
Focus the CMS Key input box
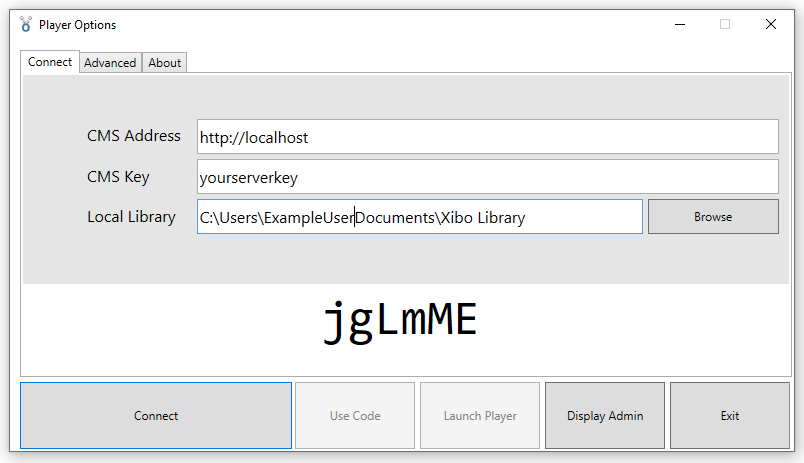(x=487, y=177)
